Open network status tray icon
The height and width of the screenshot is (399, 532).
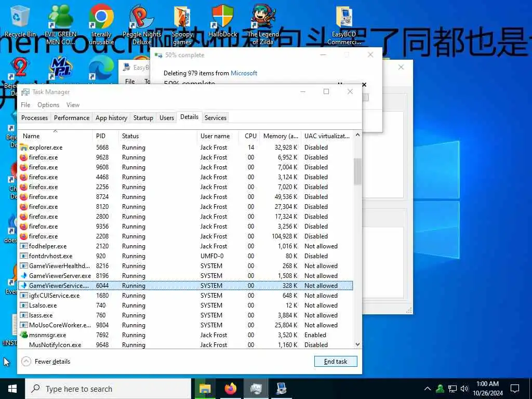[x=453, y=389]
